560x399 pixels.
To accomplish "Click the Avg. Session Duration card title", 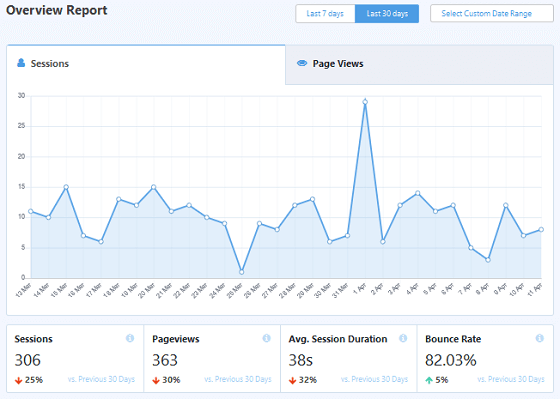I will (x=338, y=339).
